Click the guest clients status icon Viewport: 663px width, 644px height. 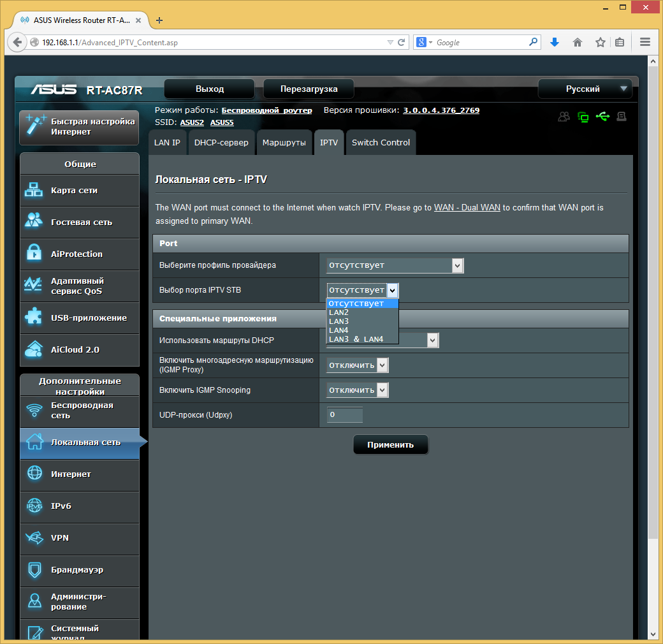pos(564,117)
